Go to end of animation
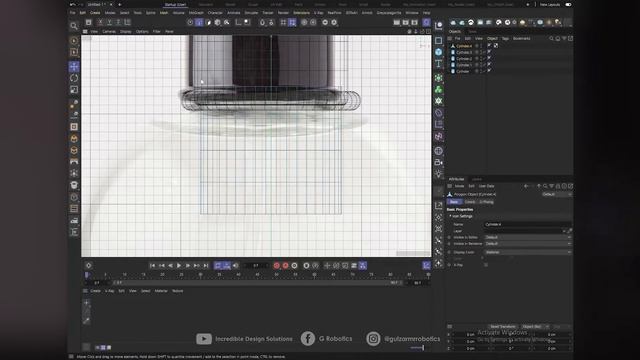 (206, 266)
